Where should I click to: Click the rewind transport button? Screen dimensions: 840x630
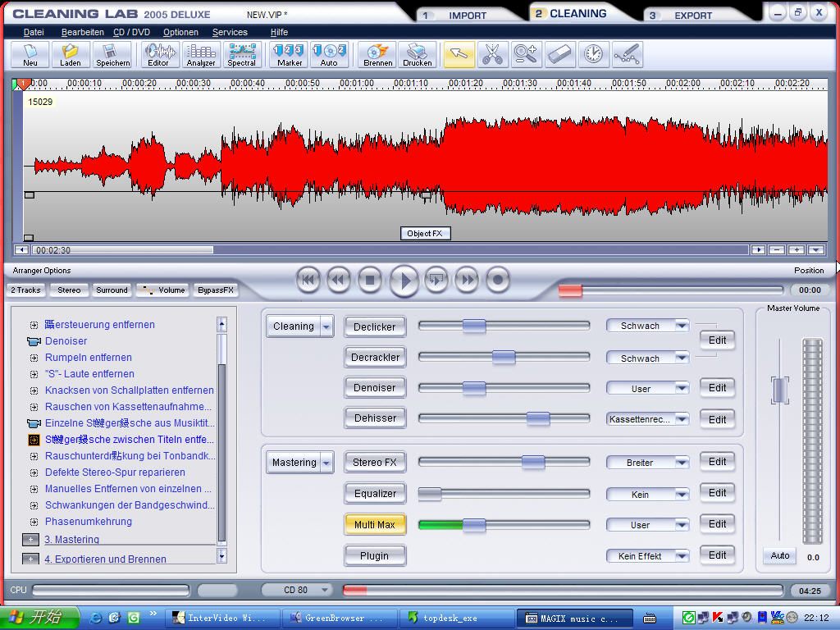[339, 280]
